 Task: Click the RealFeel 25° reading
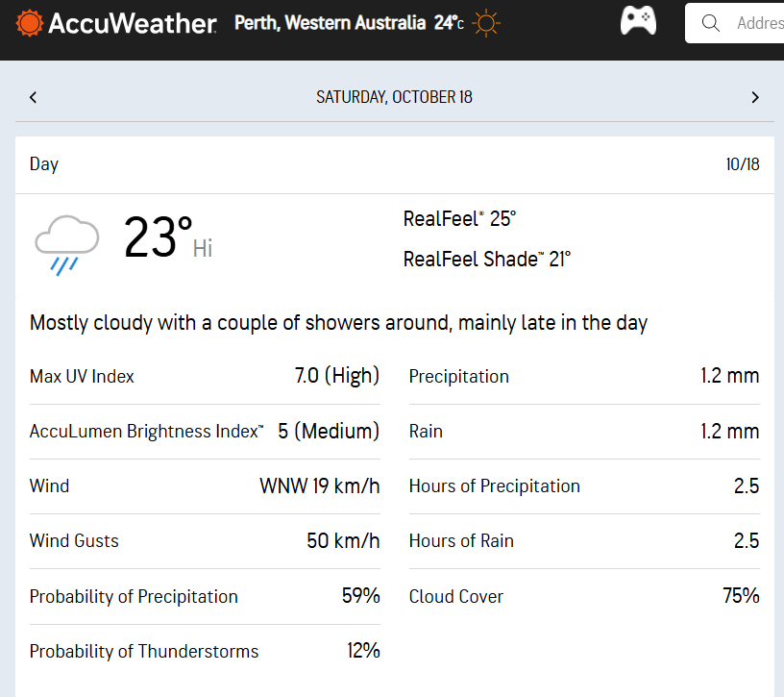459,219
